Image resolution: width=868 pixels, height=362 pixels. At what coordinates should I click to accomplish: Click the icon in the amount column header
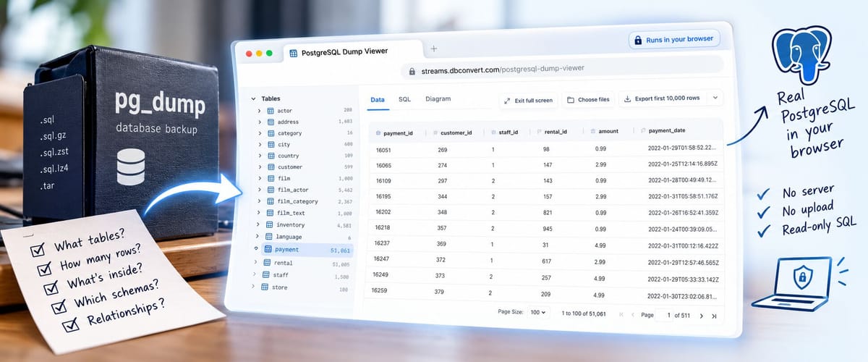[x=593, y=131]
